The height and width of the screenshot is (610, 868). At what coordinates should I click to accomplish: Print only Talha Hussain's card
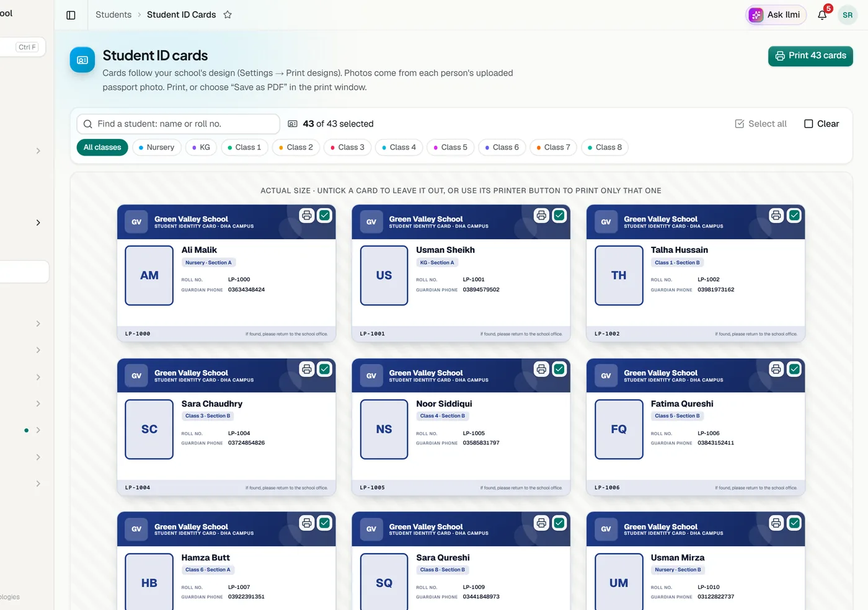[x=776, y=215]
